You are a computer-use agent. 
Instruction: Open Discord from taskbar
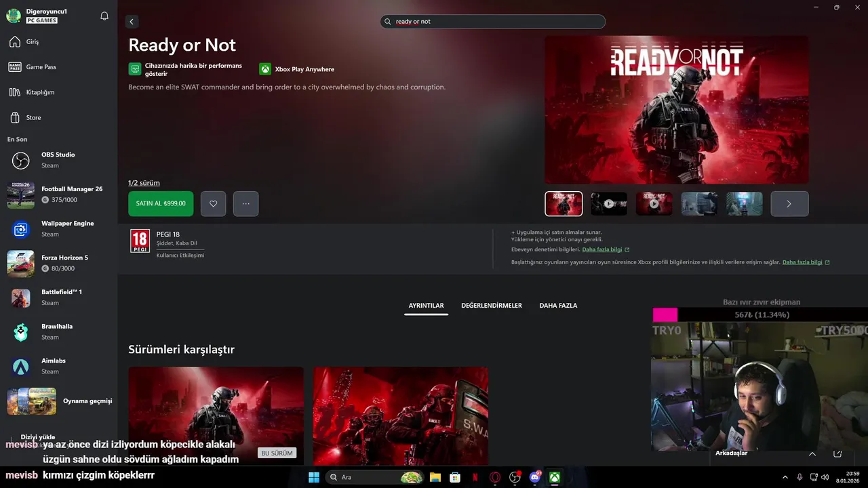(x=535, y=477)
